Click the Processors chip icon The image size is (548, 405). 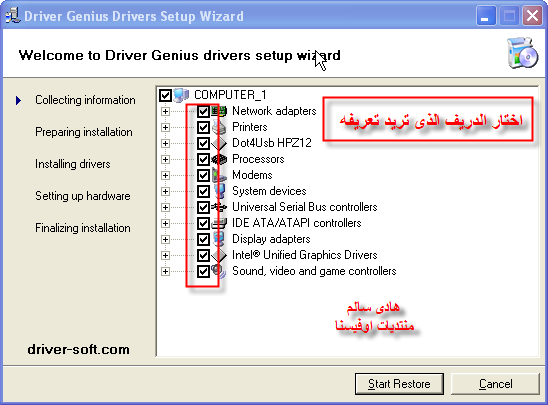coord(219,159)
